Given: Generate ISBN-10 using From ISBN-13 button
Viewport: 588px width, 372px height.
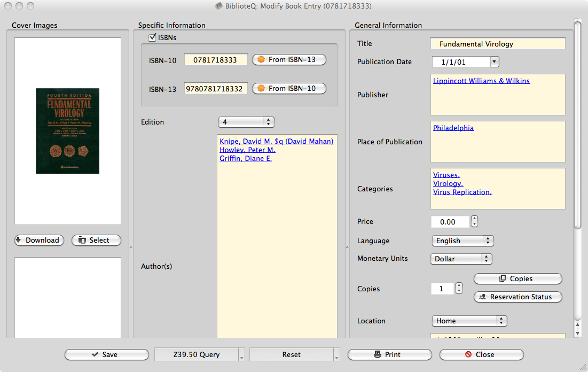Looking at the screenshot, I should click(289, 60).
